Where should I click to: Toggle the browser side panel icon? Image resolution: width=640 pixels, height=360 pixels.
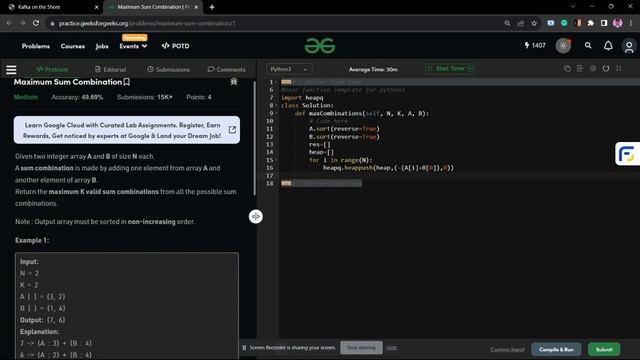pyautogui.click(x=604, y=23)
